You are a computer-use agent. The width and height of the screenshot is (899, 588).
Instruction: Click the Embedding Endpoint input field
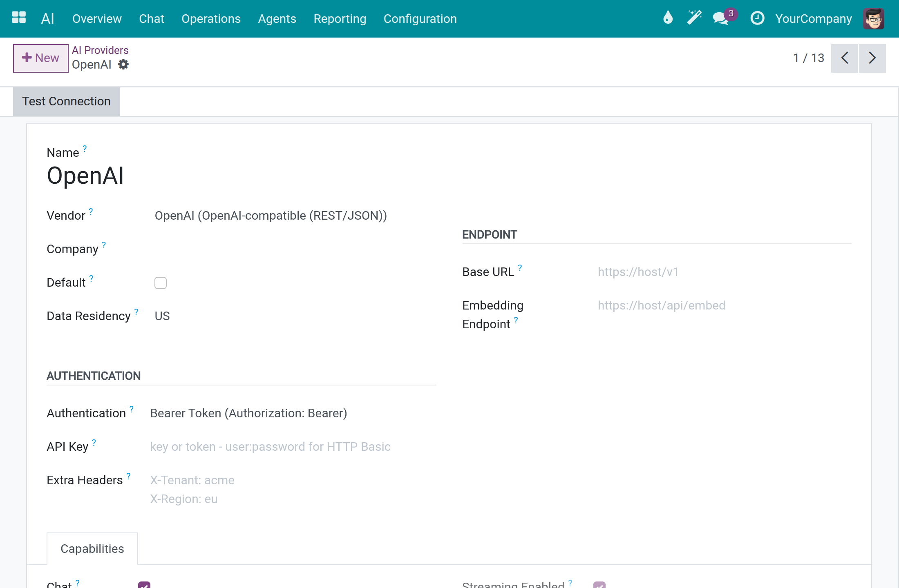[x=724, y=305]
